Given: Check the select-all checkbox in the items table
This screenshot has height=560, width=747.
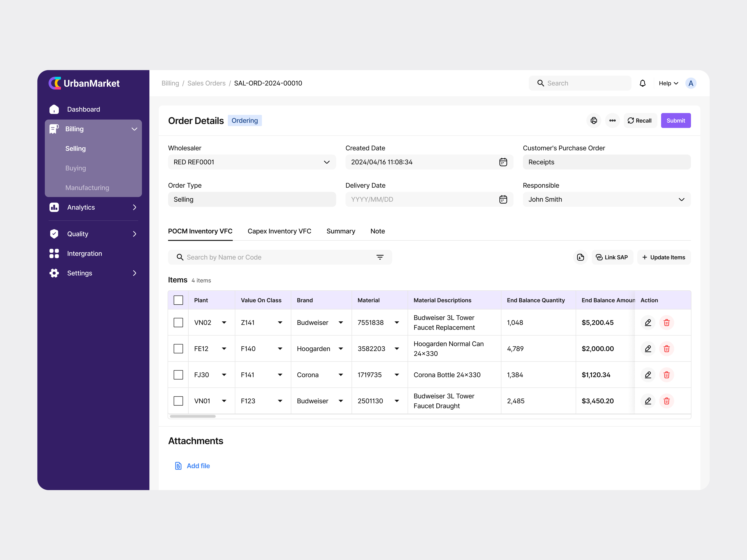Looking at the screenshot, I should coord(178,300).
